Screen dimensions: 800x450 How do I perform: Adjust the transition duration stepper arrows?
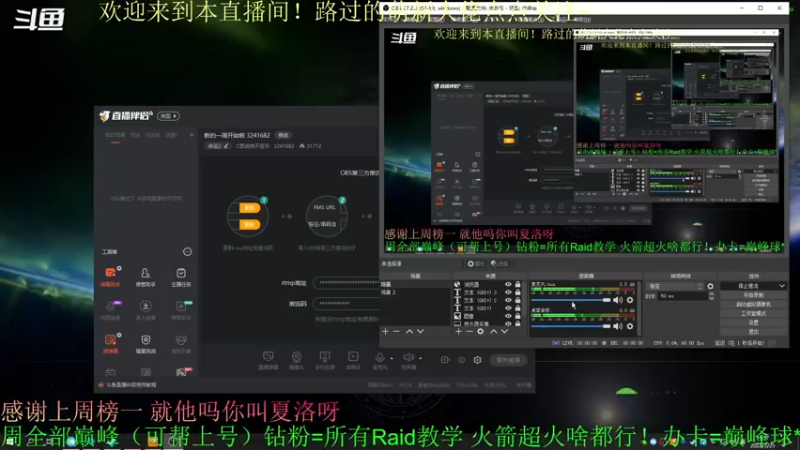[x=711, y=296]
